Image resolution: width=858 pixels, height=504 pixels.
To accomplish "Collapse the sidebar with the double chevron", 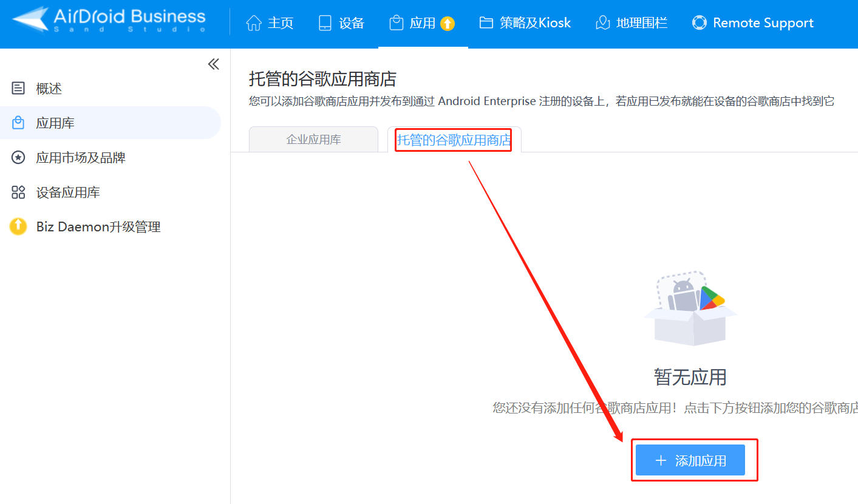I will 214,64.
